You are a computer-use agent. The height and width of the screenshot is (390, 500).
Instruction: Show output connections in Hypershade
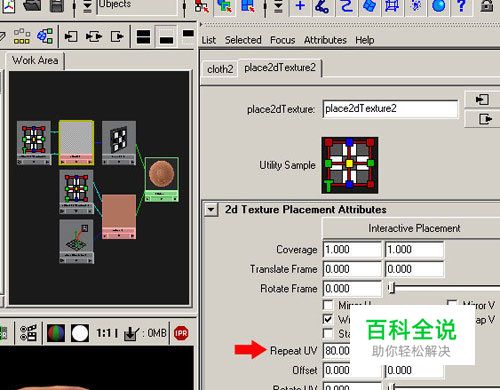coord(117,36)
